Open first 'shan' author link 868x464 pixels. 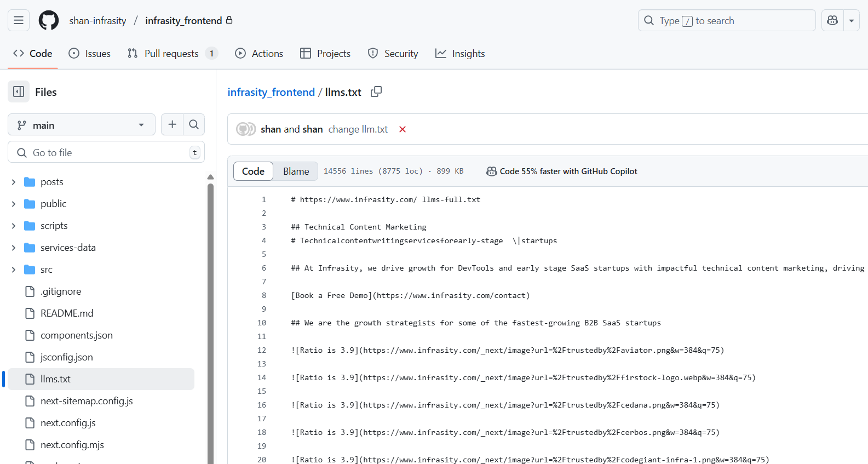(271, 129)
